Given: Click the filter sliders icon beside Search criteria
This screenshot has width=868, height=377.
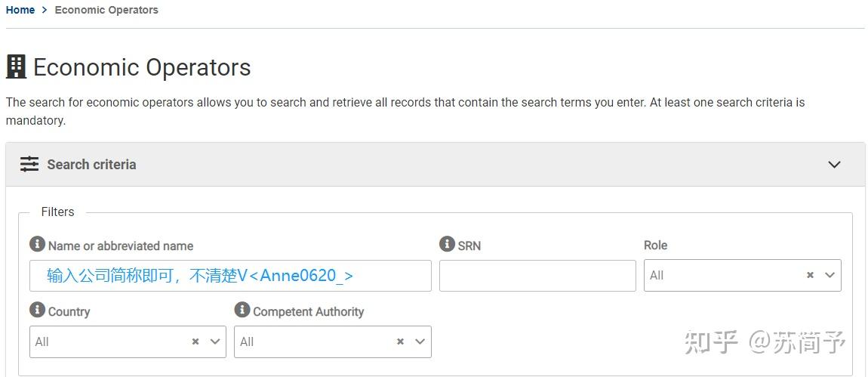Looking at the screenshot, I should click(x=29, y=164).
